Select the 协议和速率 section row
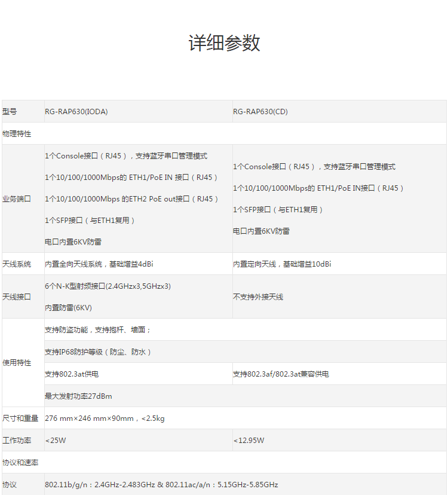This screenshot has height=495, width=448. (x=224, y=463)
